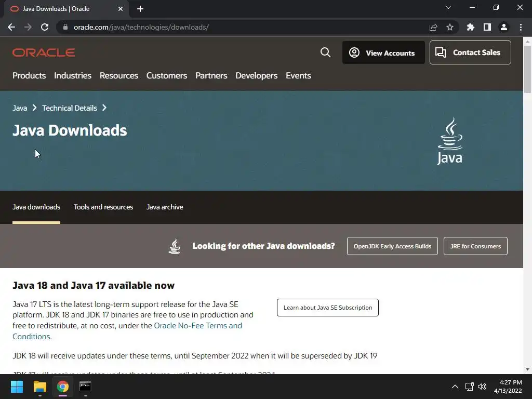Open the tab search chevron
The height and width of the screenshot is (399, 532).
point(448,7)
